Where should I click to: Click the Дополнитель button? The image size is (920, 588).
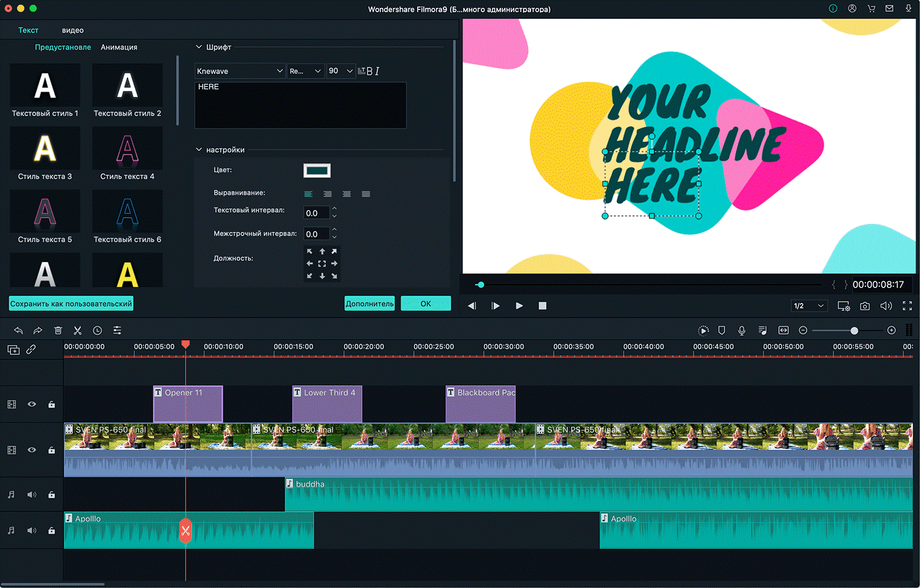tap(369, 304)
